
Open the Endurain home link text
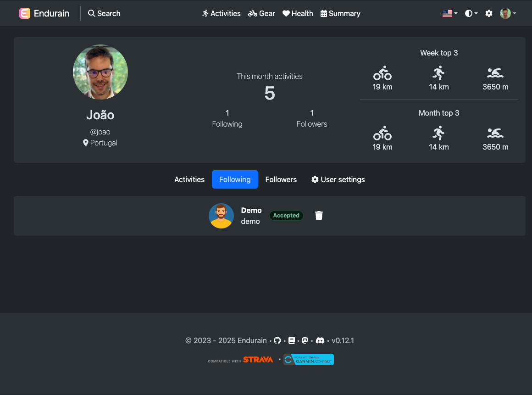[51, 13]
